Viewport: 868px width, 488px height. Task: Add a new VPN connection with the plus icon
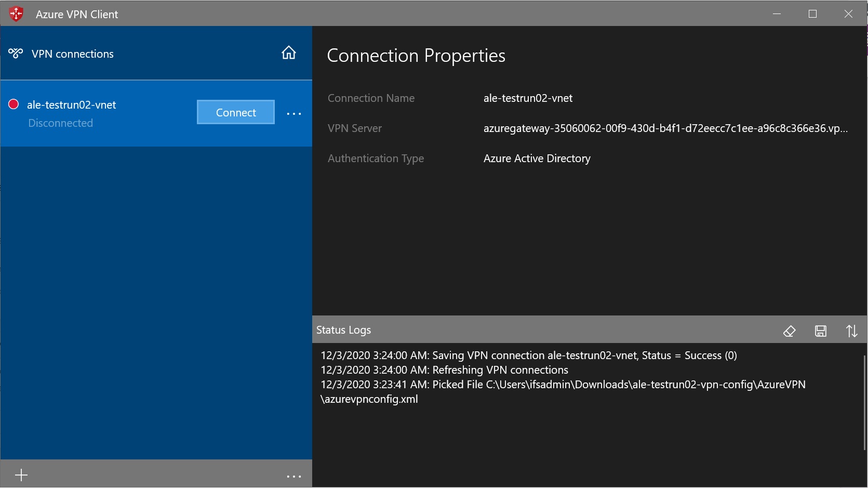[21, 475]
